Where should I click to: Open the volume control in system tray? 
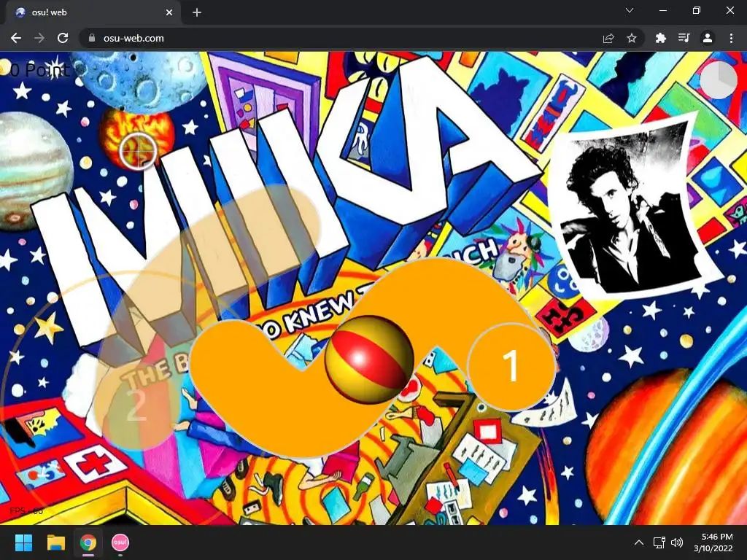(x=676, y=542)
